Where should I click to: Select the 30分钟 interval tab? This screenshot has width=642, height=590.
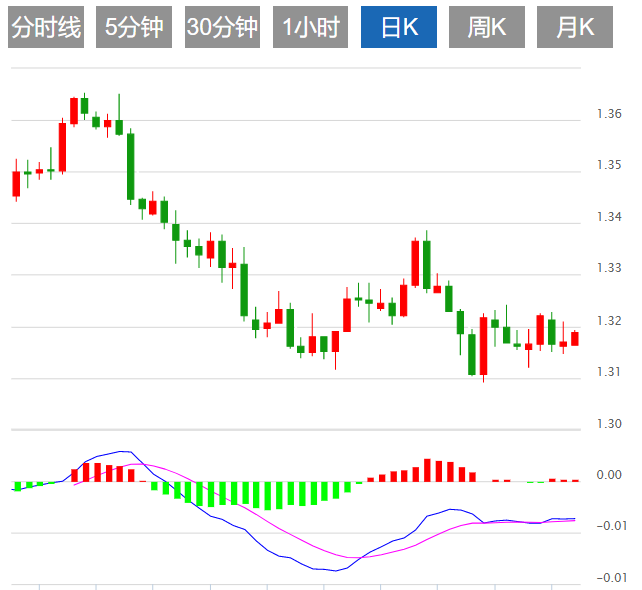coord(222,27)
